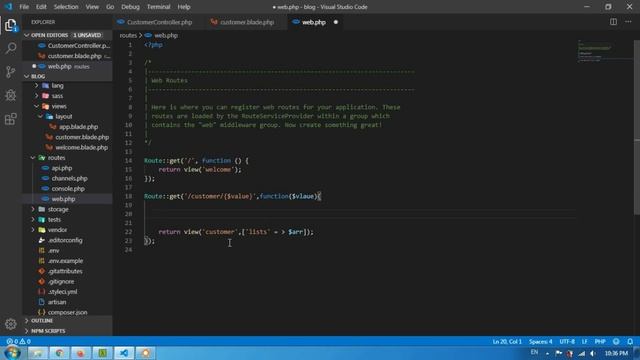This screenshot has height=360, width=640.
Task: Click the volume icon in system tray
Action: [x=593, y=353]
